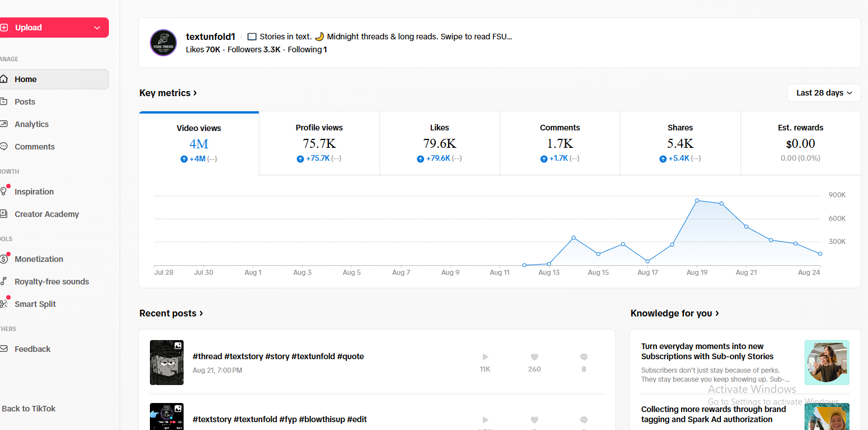
Task: Open the Last 28 days dropdown
Action: pyautogui.click(x=824, y=93)
